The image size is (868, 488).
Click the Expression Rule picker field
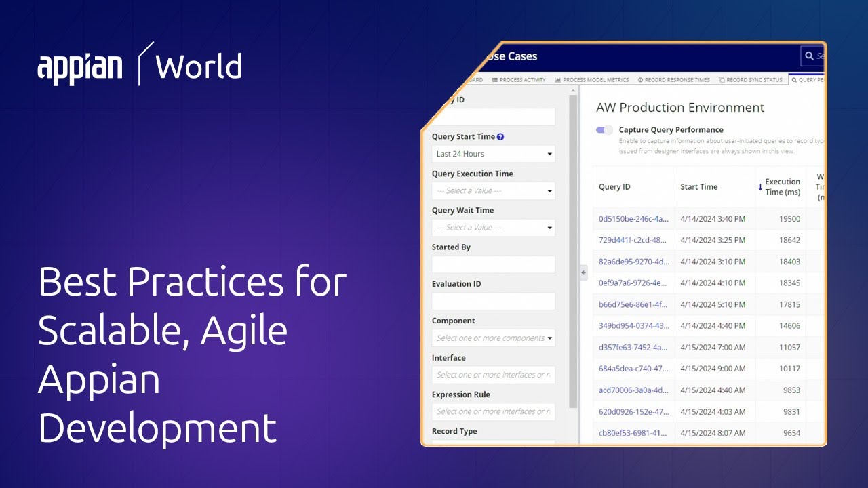pyautogui.click(x=494, y=411)
